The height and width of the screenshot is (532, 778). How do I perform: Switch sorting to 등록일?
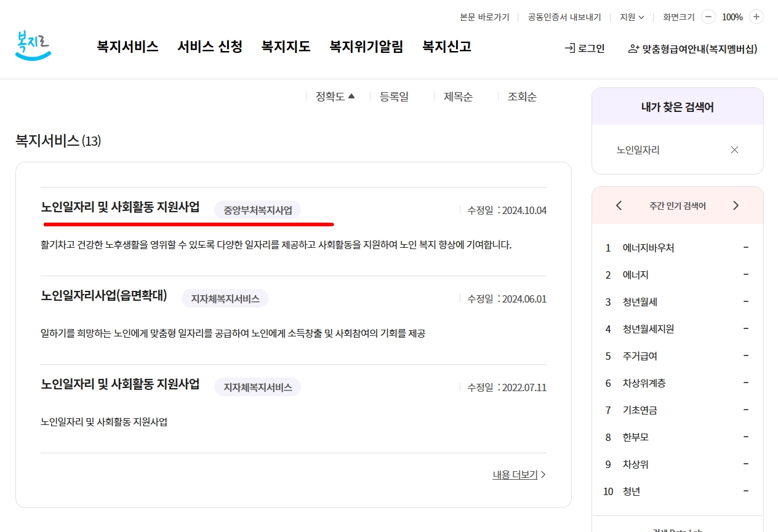pyautogui.click(x=394, y=96)
